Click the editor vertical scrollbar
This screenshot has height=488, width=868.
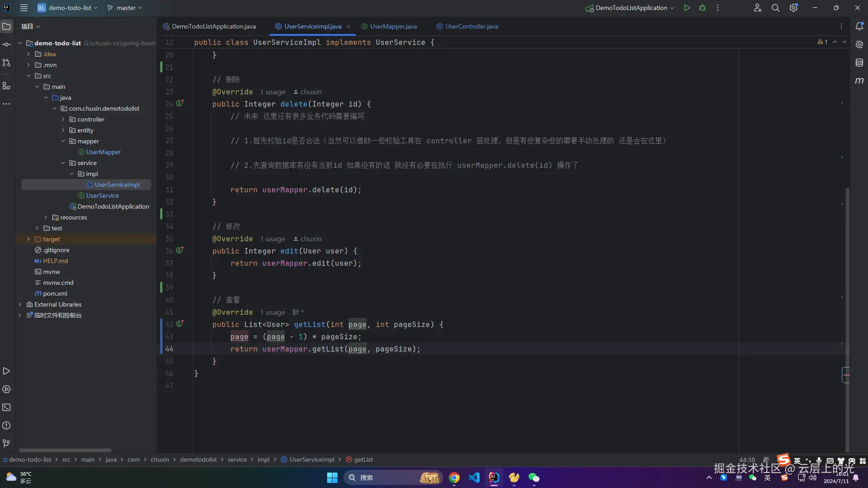click(x=848, y=320)
